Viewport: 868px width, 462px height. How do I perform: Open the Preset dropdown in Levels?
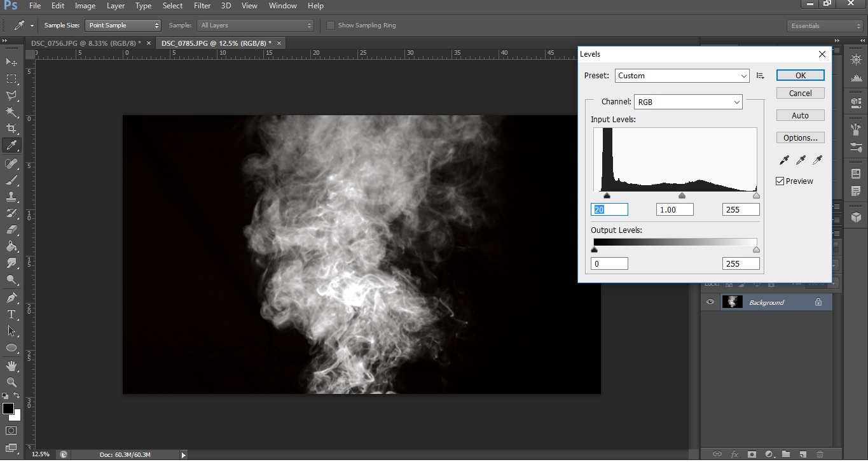[682, 76]
